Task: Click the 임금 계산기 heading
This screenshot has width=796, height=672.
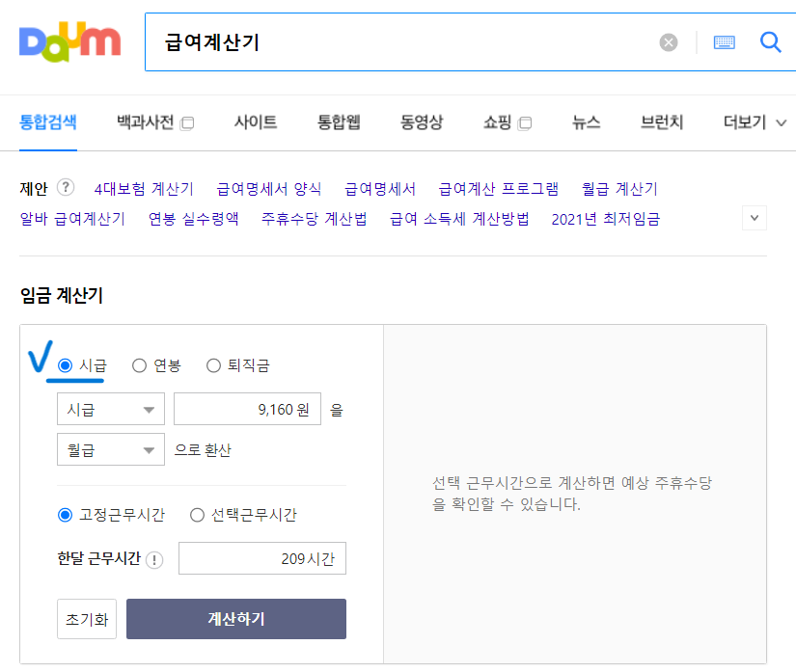Action: coord(62,295)
